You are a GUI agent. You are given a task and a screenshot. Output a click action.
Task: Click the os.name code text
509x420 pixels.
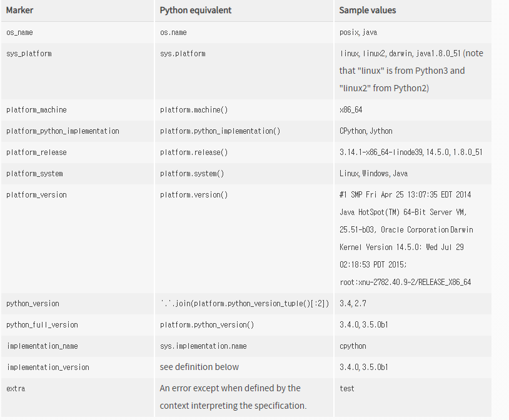[x=173, y=32]
